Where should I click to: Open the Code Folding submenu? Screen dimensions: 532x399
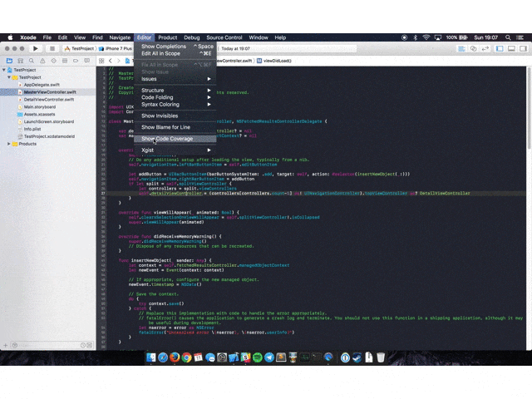(175, 97)
